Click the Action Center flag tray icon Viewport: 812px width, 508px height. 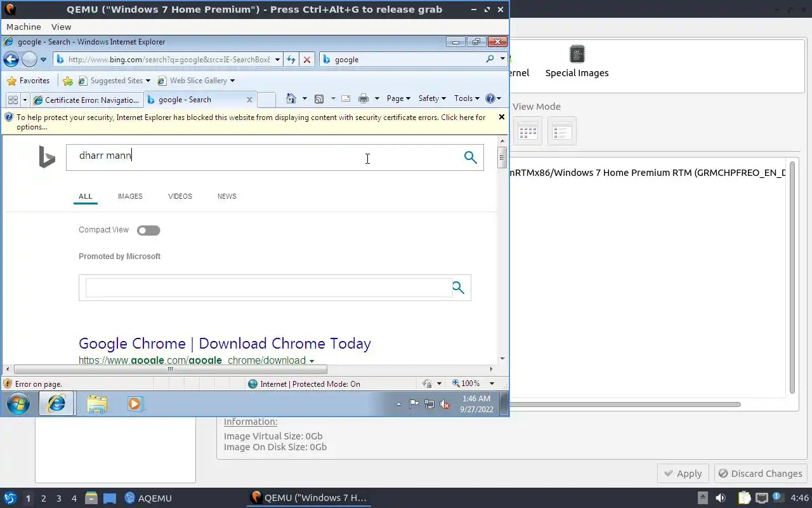414,404
